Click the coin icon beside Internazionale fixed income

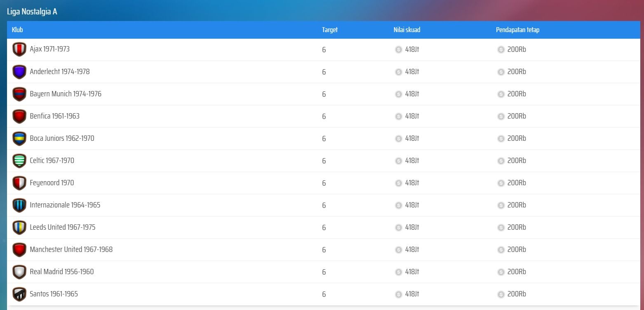coord(501,205)
